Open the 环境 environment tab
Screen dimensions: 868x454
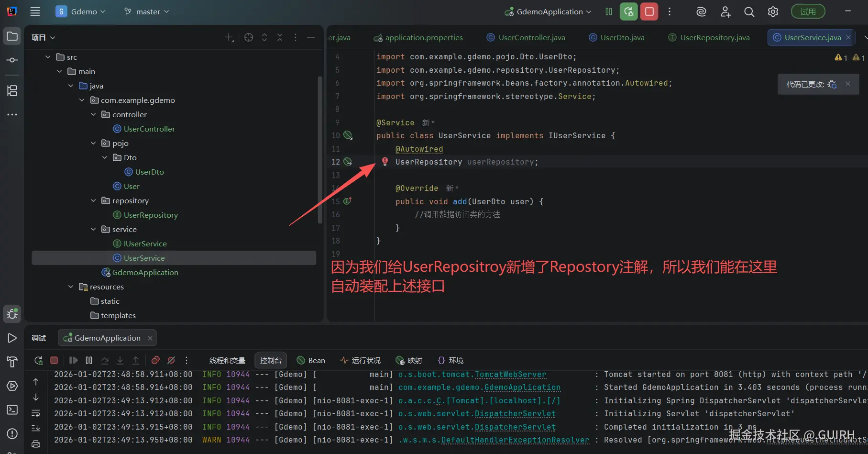[450, 361]
